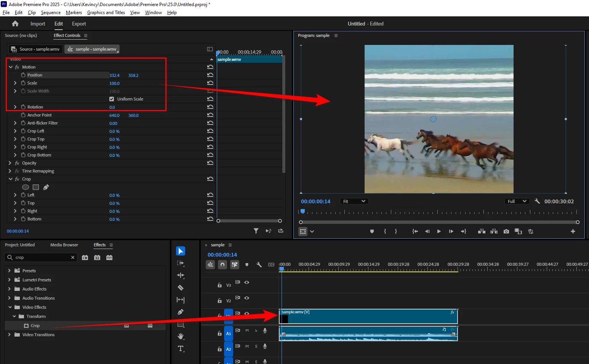Switch to the Import workspace tab
589x364 pixels.
coord(38,24)
